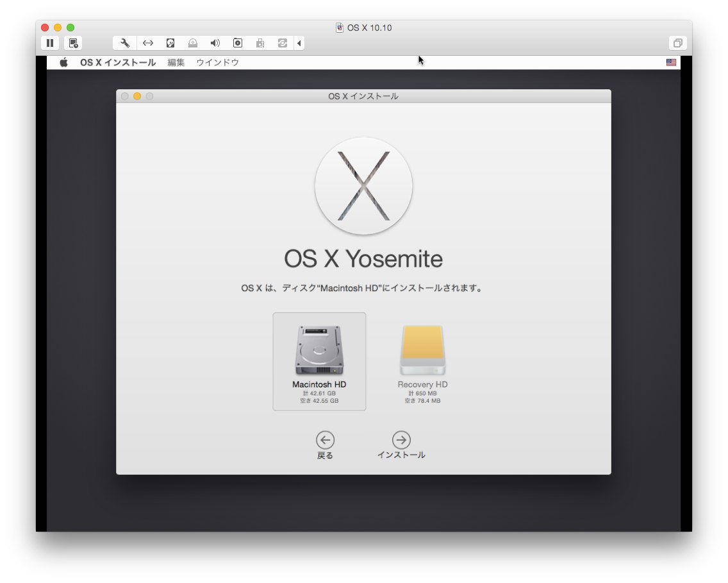
Task: Click the CD/DVD drive icon
Action: pos(193,43)
